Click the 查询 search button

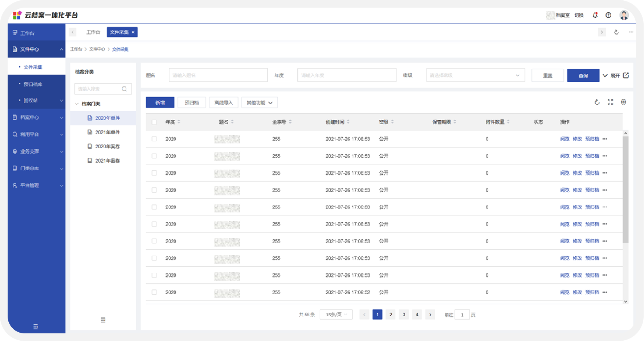pyautogui.click(x=583, y=76)
